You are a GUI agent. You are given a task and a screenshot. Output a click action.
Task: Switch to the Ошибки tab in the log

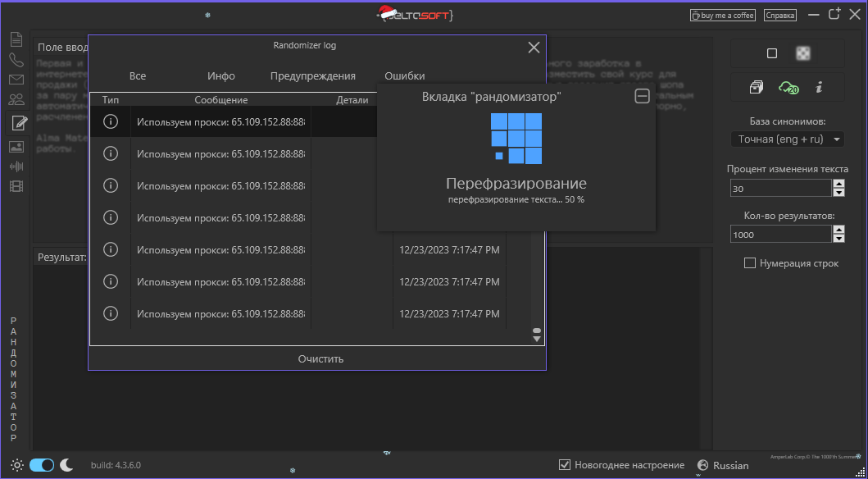point(404,76)
